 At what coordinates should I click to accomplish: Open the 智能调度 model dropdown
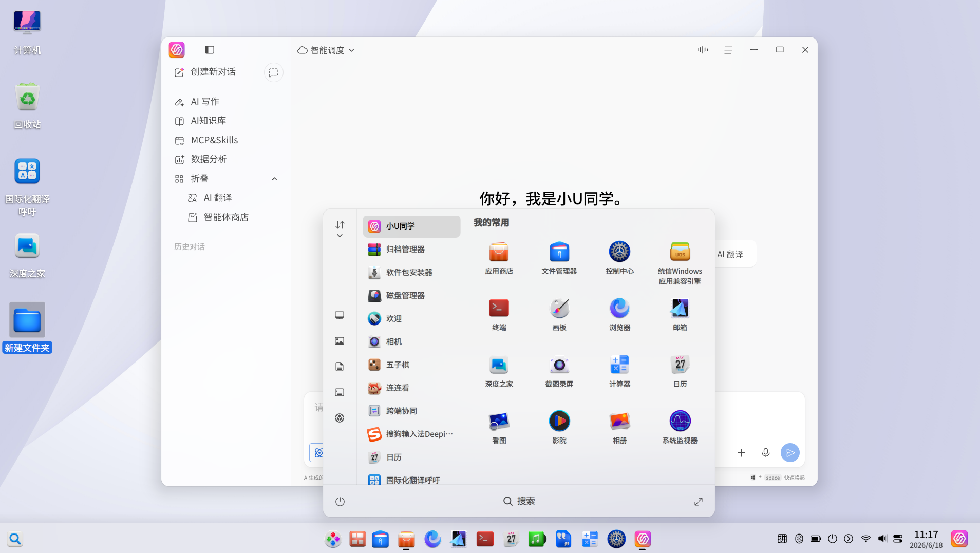[x=326, y=50]
